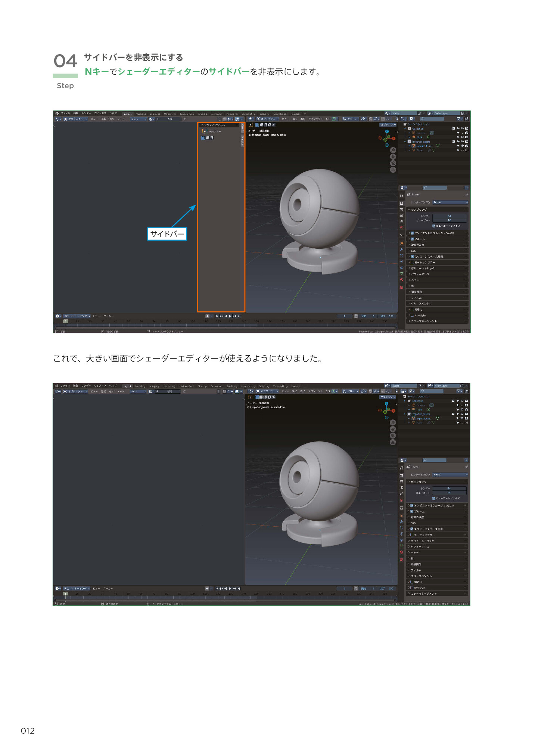Open the Modifier wrench properties icon in upper screenshot
The height and width of the screenshot is (756, 535).
click(402, 249)
